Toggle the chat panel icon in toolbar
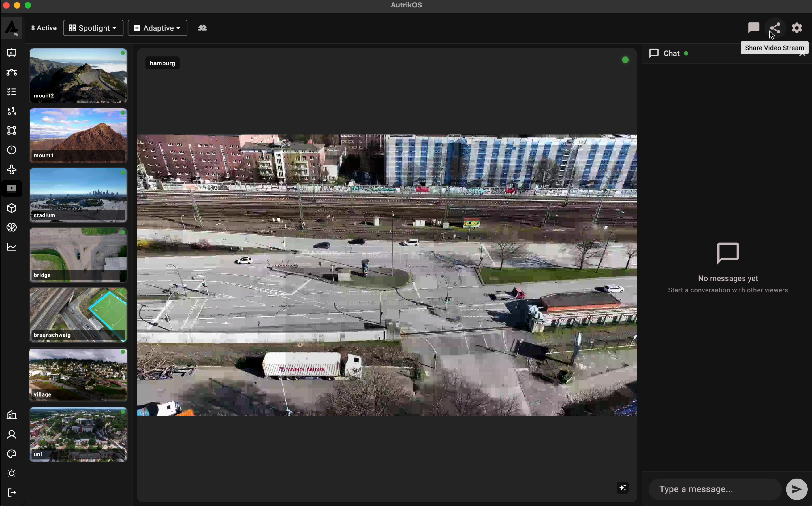 pos(753,28)
